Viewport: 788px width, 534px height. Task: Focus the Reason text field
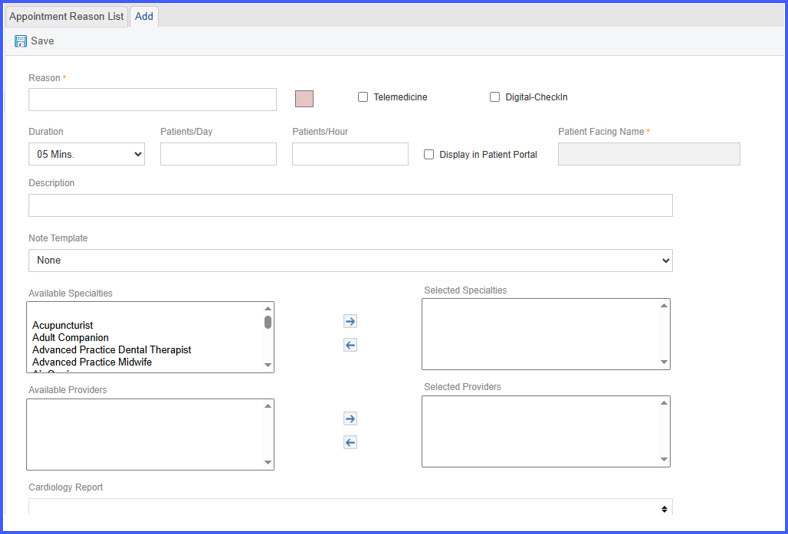tap(152, 99)
